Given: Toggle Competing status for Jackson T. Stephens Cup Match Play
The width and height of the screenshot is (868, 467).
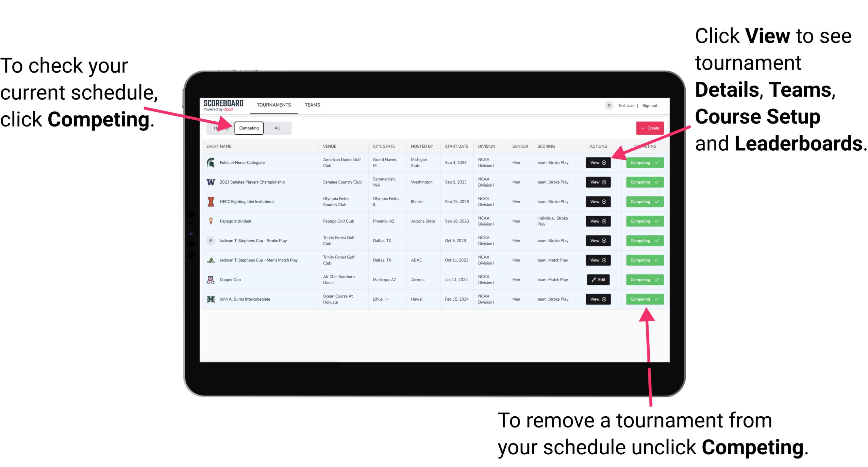Looking at the screenshot, I should coord(643,260).
